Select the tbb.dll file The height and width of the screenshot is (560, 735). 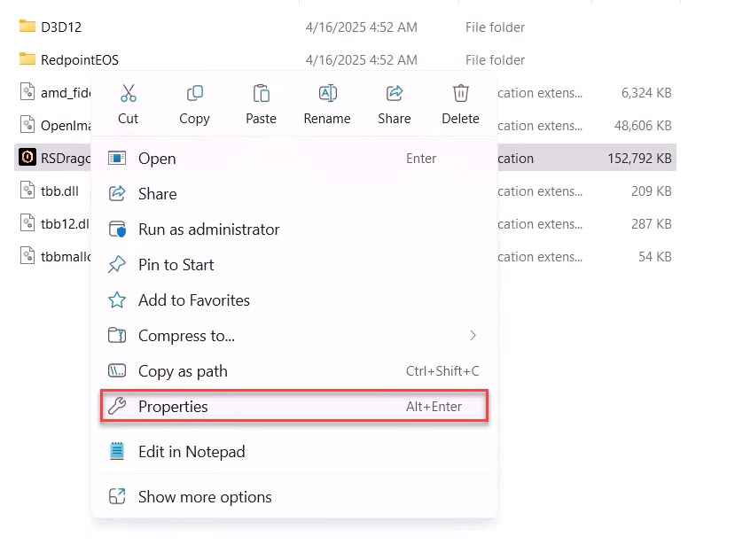tap(59, 191)
